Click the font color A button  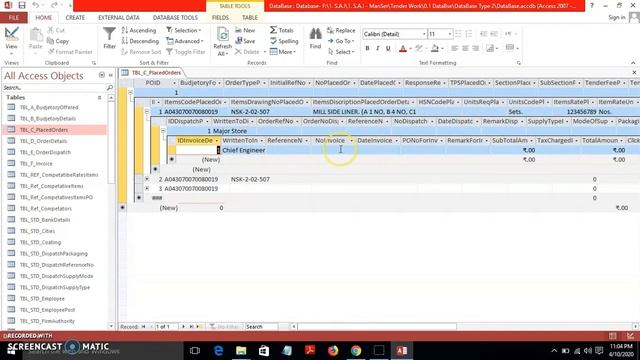[403, 48]
